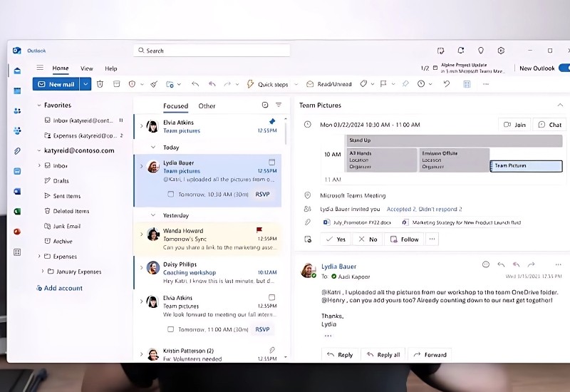Viewport: 570px width, 392px height.
Task: Expand the Expenses folder chevron
Action: click(x=39, y=256)
